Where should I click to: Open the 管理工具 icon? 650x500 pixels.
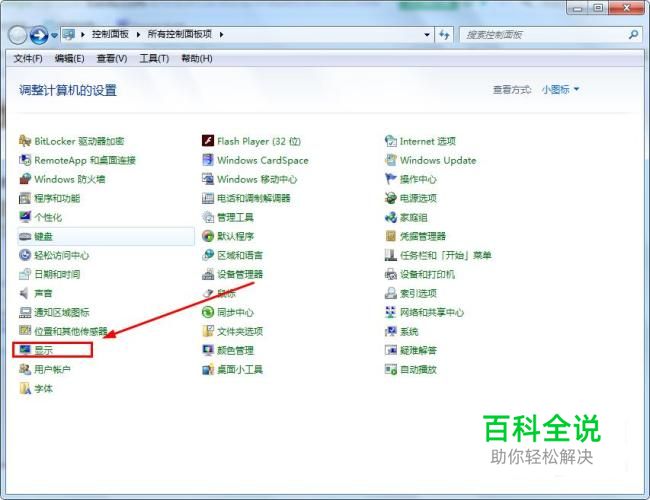(x=208, y=217)
